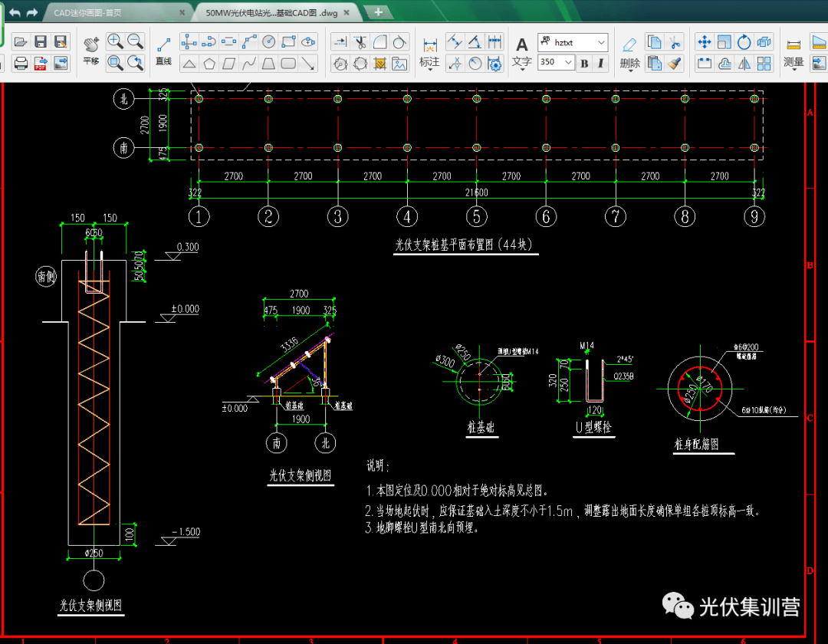
Task: Choose the pentagon polygon tool
Action: click(209, 64)
